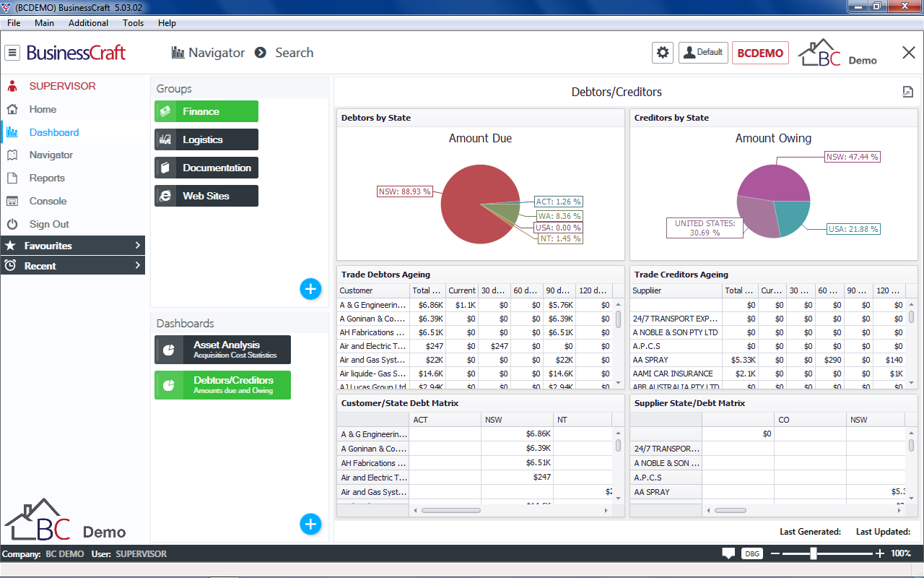The image size is (924, 578).
Task: Select AA SPRAY row in creditors ageing
Action: [769, 360]
